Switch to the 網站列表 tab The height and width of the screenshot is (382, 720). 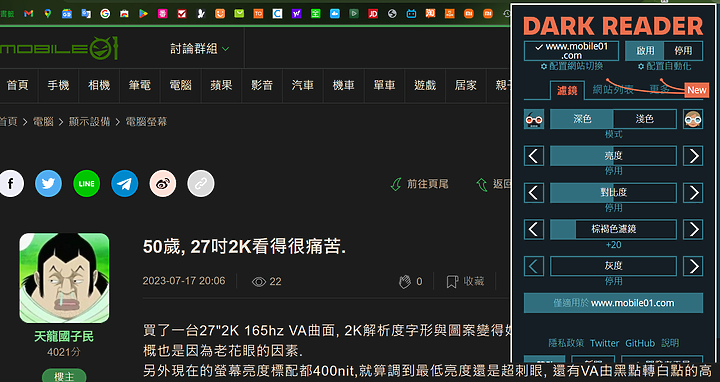coord(613,90)
